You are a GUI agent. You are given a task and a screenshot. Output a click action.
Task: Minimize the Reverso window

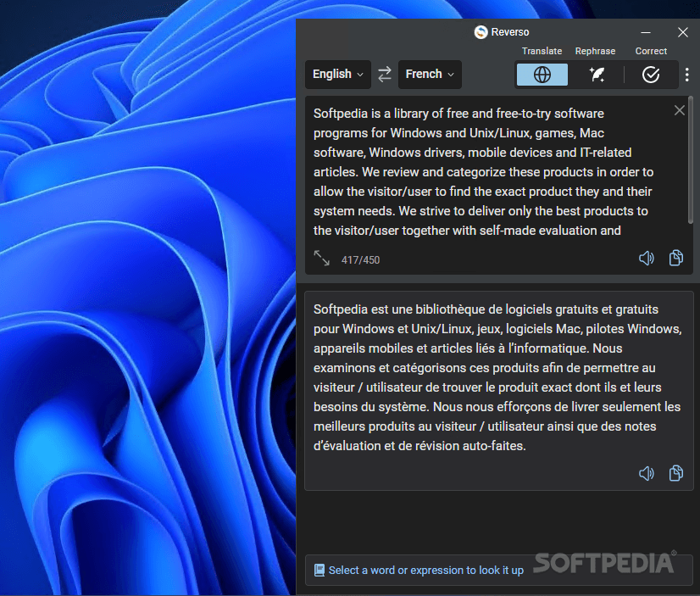(x=646, y=32)
